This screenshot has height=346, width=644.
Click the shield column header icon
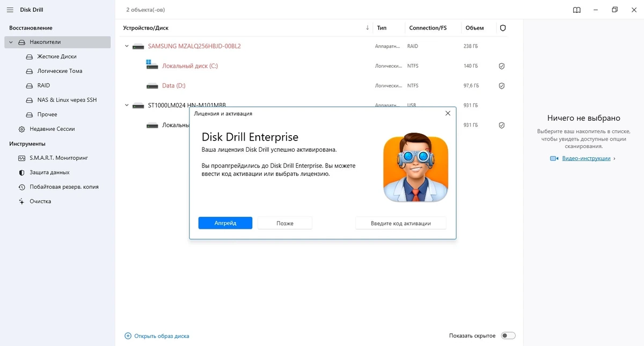tap(503, 28)
